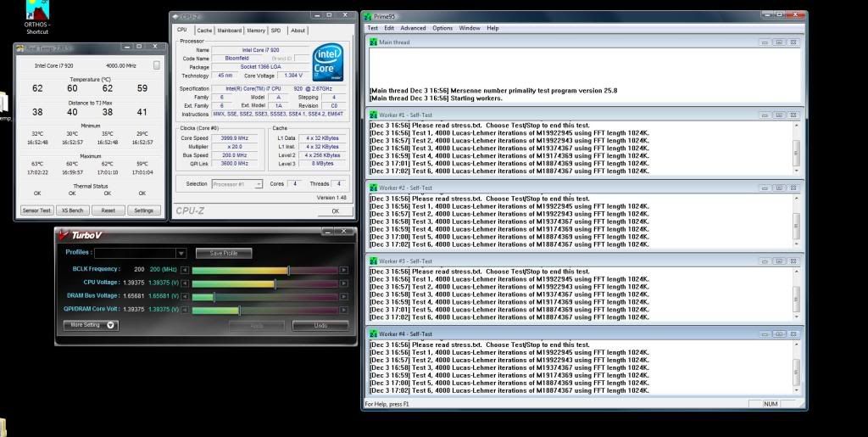
Task: Click the Core Voltage value 1.384 V
Action: pos(292,76)
